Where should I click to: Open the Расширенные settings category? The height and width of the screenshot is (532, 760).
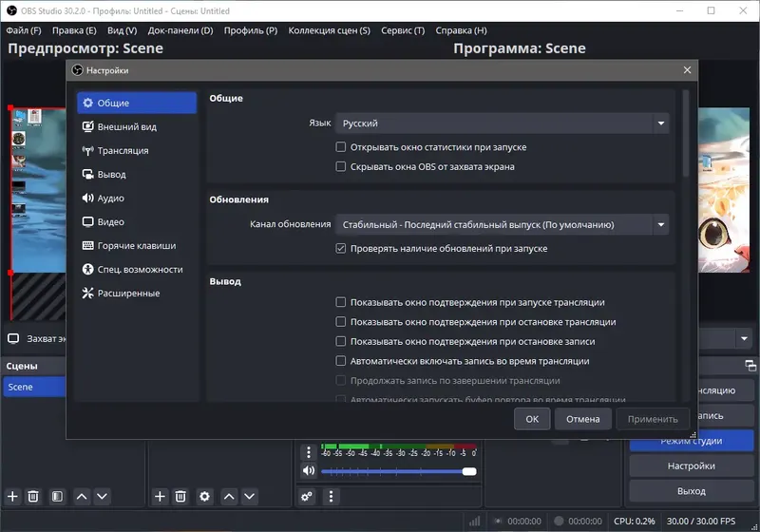coord(137,293)
